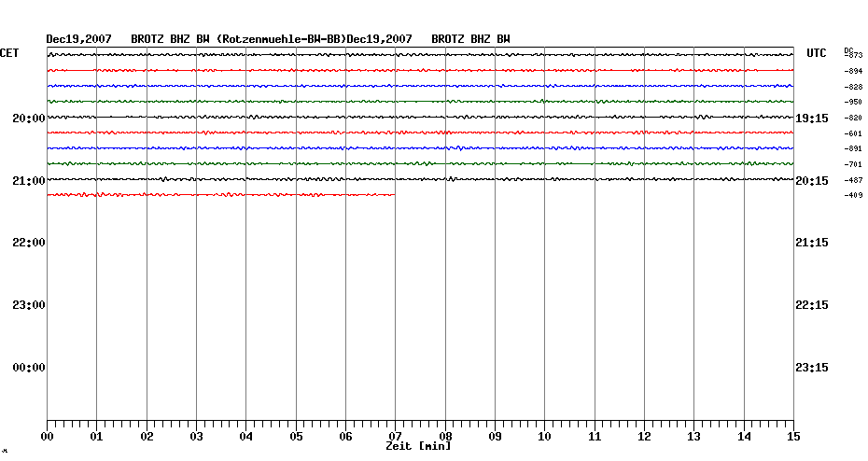Select the 15 minute tick label

click(792, 436)
